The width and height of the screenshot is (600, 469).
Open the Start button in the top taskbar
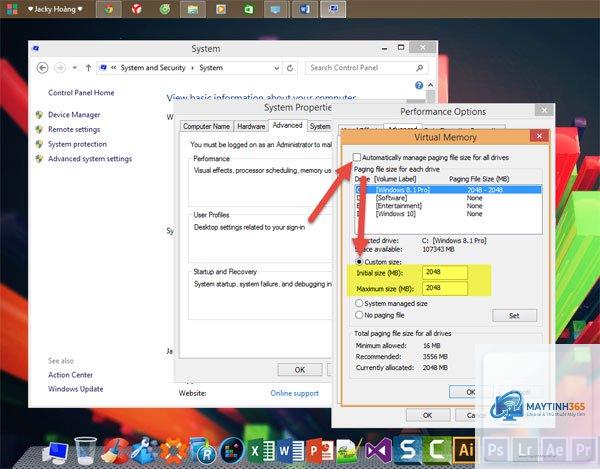pyautogui.click(x=12, y=9)
